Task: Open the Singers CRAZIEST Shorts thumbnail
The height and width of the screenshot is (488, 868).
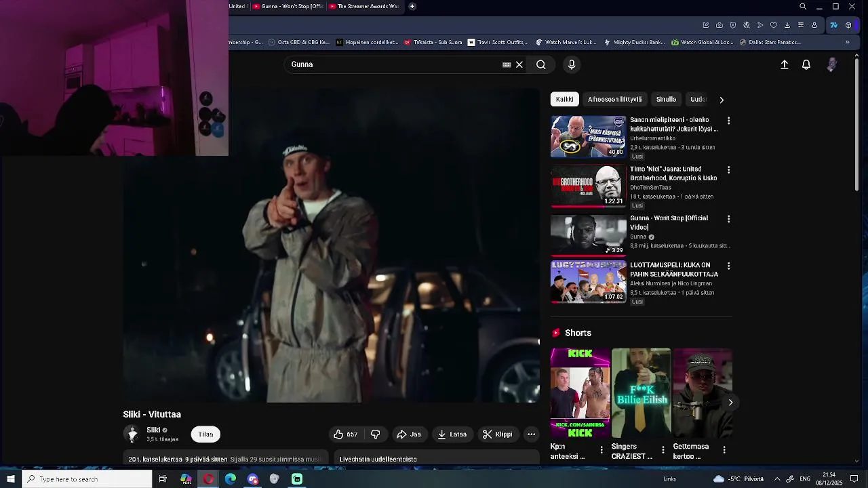Action: [x=641, y=393]
